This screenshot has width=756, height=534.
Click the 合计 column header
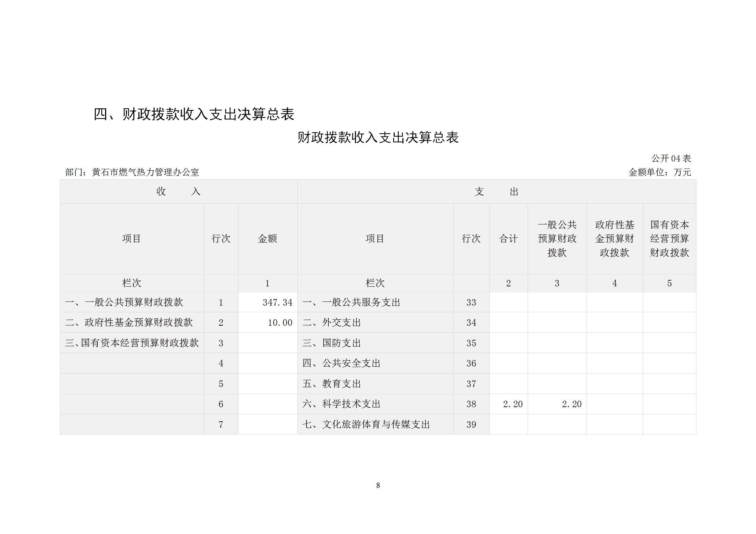[508, 239]
